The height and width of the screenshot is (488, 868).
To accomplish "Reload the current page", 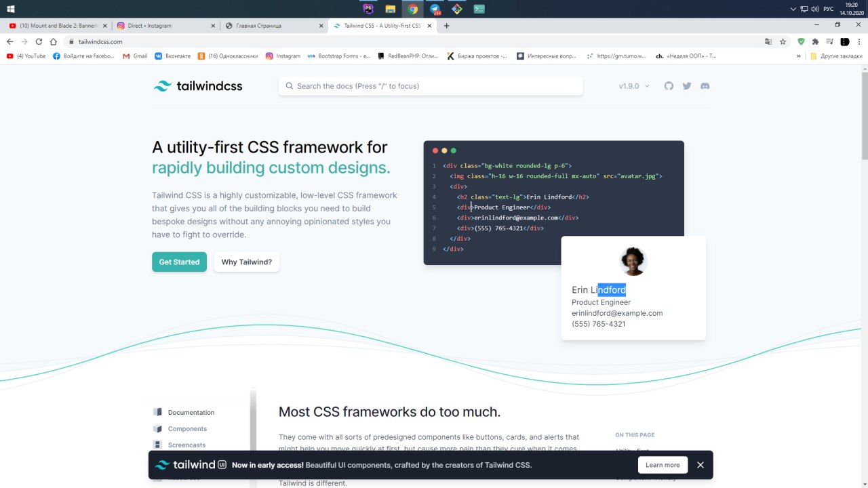I will 39,41.
